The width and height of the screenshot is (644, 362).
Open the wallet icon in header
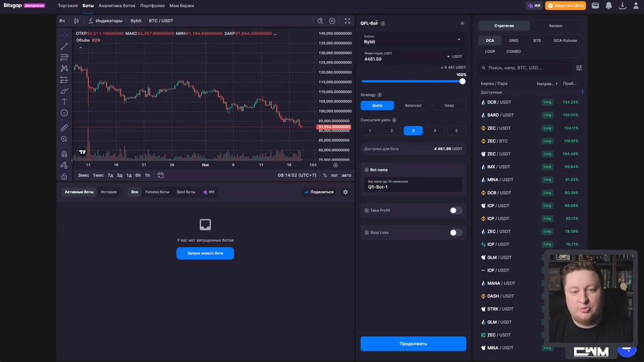pos(595,5)
